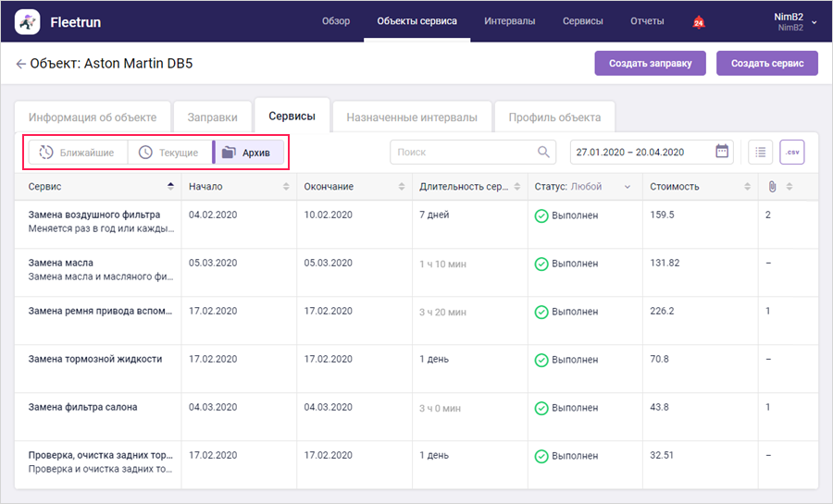Show the Ближайшие services filter
The height and width of the screenshot is (504, 833).
pos(78,153)
